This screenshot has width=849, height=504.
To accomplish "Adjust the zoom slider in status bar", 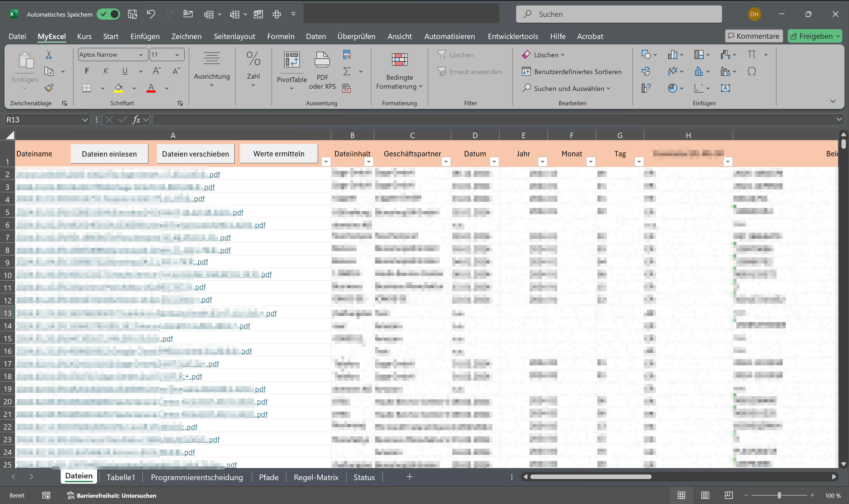I will click(779, 496).
